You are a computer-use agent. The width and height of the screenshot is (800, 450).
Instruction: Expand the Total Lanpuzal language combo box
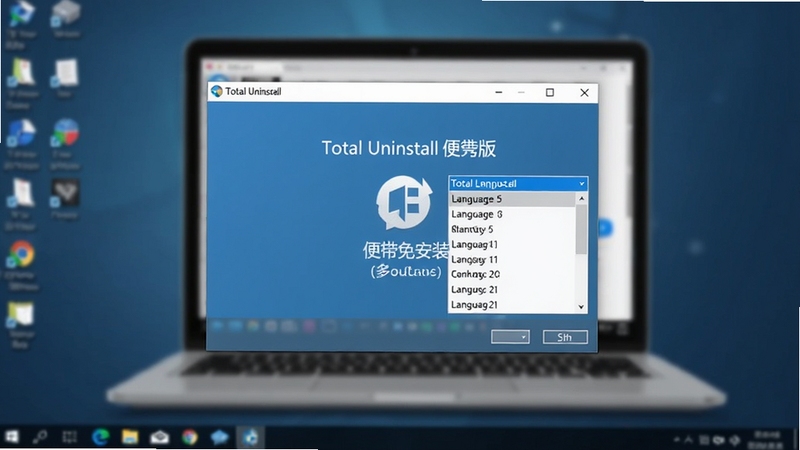pos(518,183)
